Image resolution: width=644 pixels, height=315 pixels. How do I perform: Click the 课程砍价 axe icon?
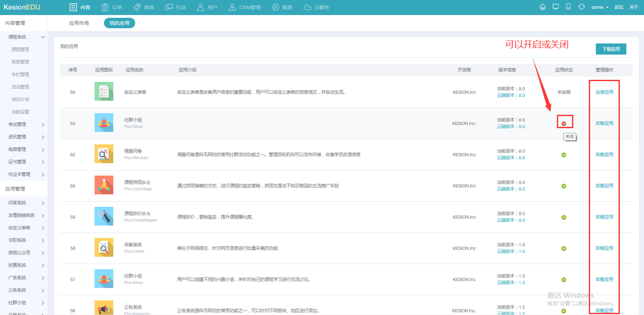[x=104, y=216]
